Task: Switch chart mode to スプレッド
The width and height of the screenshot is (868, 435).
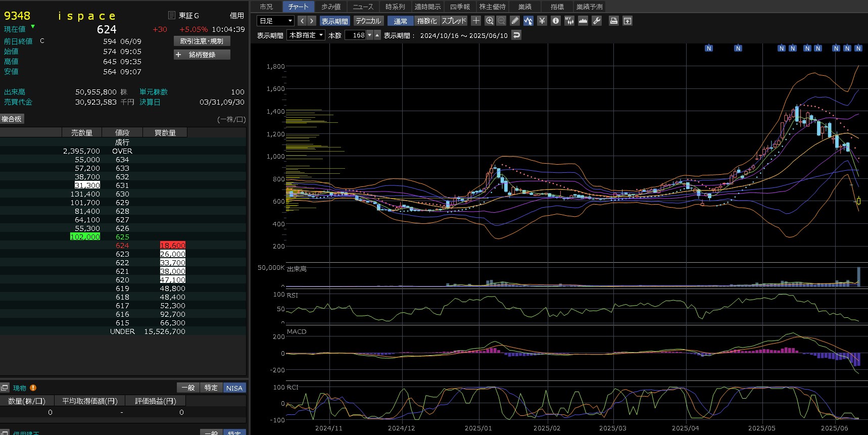Action: click(x=454, y=21)
